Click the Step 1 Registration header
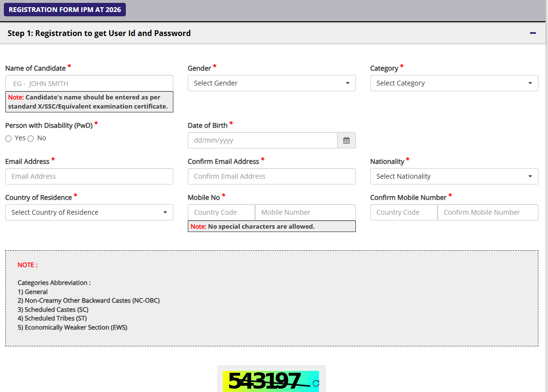The width and height of the screenshot is (548, 392). [x=99, y=33]
